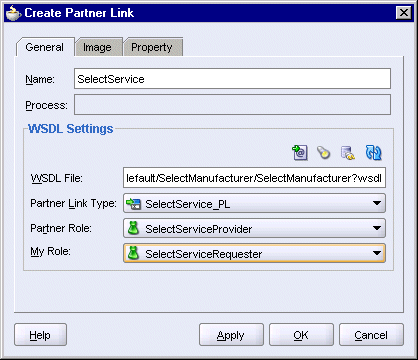Switch to the Image tab
The image size is (418, 360).
(x=97, y=47)
